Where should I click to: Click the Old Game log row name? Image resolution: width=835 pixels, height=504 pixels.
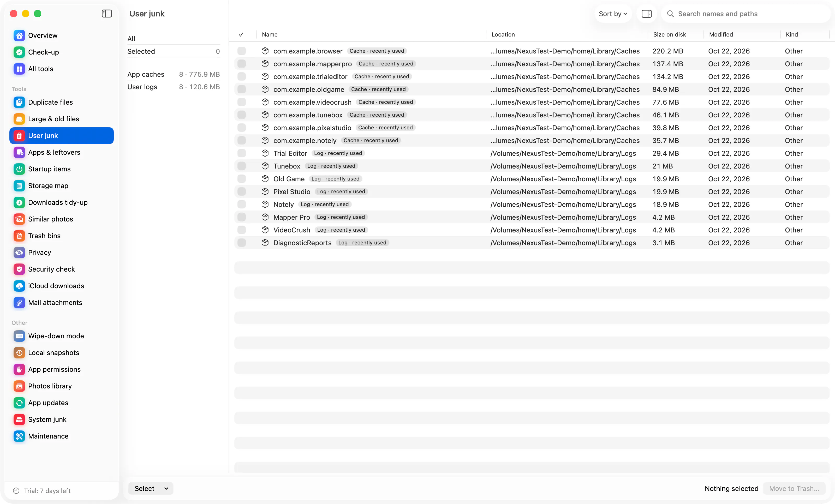(289, 179)
